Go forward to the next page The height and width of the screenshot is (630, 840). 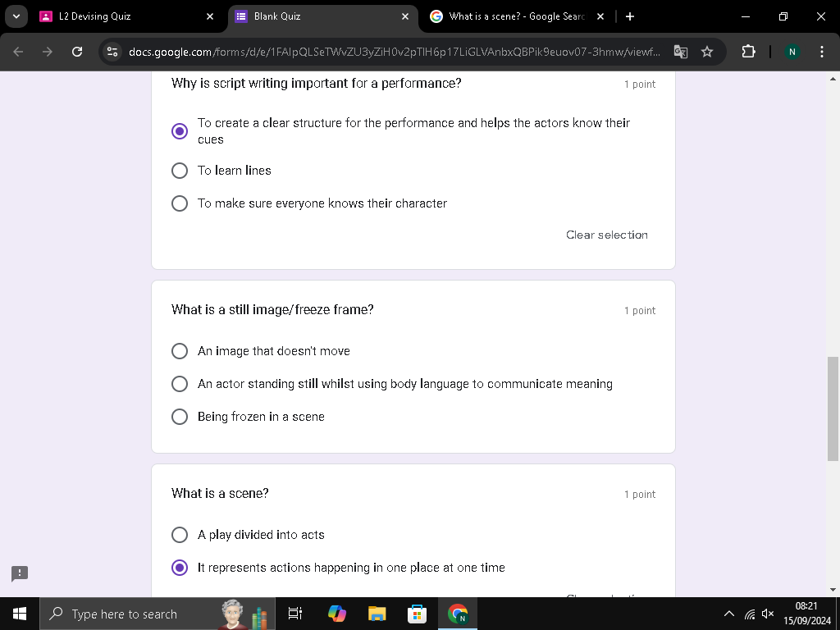48,52
